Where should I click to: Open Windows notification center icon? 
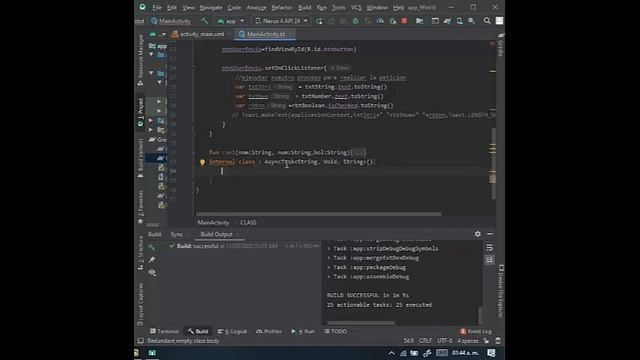491,353
